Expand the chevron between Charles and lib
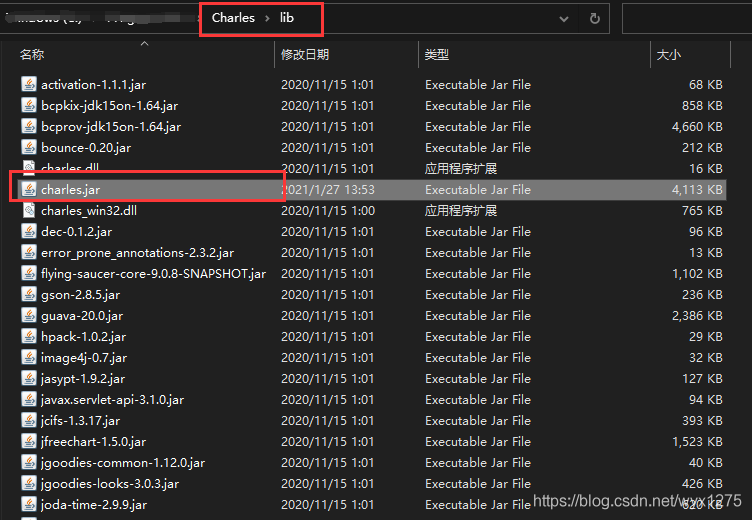 point(267,18)
